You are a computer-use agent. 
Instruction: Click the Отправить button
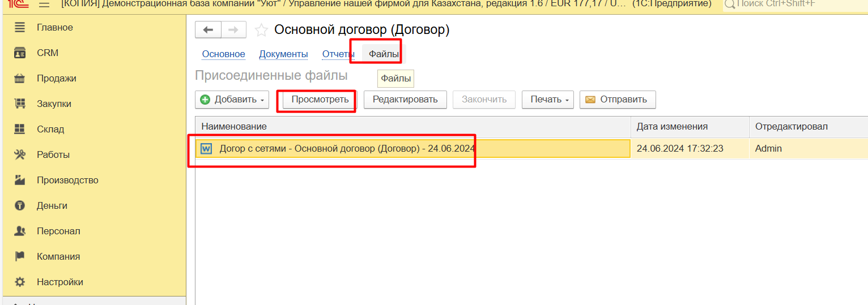(x=618, y=100)
